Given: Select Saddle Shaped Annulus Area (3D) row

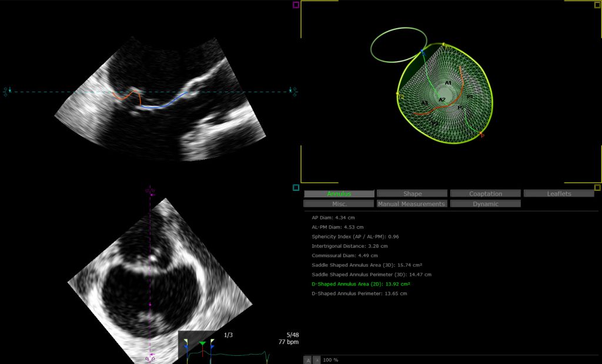Looking at the screenshot, I should [367, 265].
